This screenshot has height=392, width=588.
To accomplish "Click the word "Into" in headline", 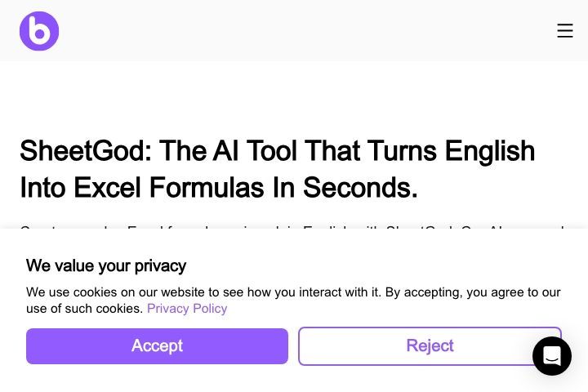I will point(42,188).
